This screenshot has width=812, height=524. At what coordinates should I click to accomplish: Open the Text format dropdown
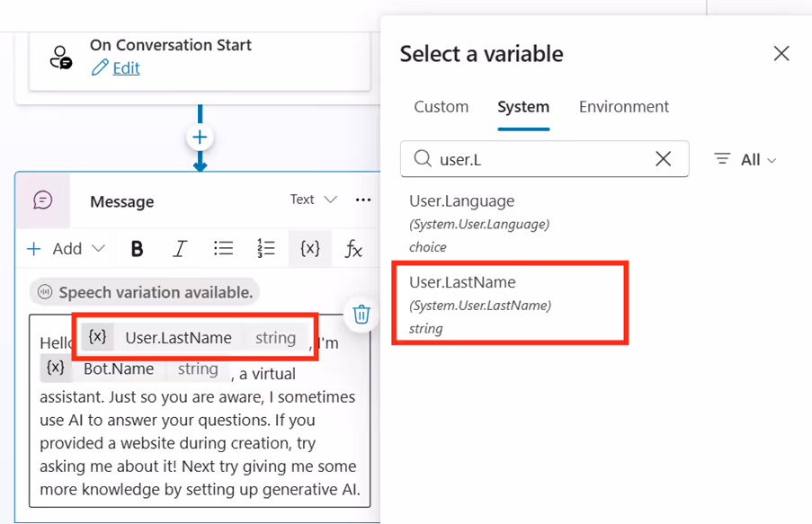[312, 200]
